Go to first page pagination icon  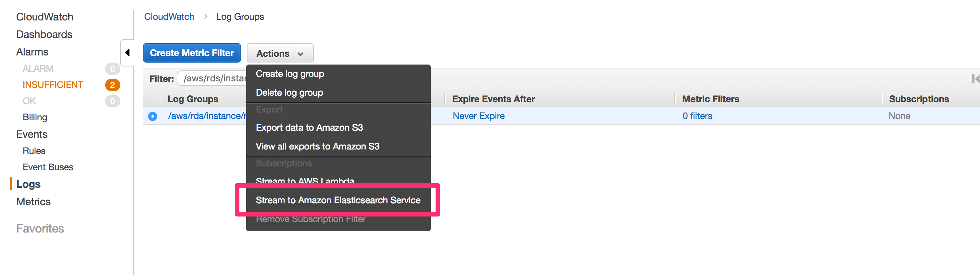tap(975, 78)
